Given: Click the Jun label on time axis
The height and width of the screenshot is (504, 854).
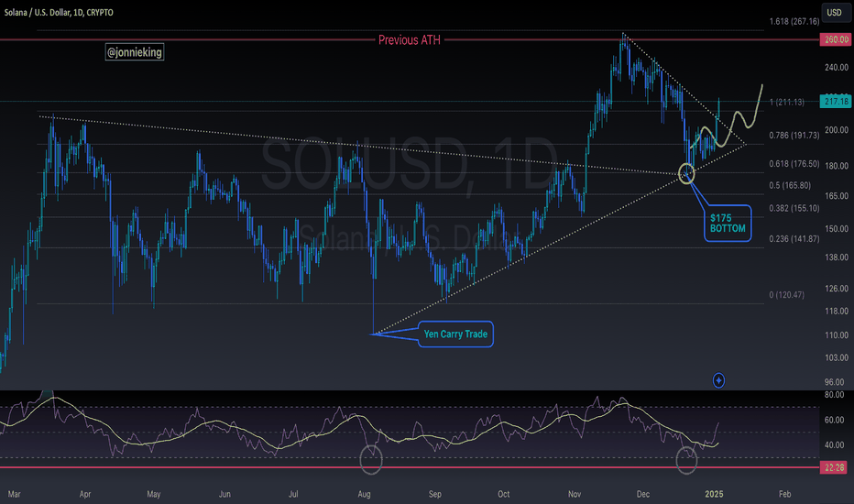Looking at the screenshot, I should coord(224,494).
